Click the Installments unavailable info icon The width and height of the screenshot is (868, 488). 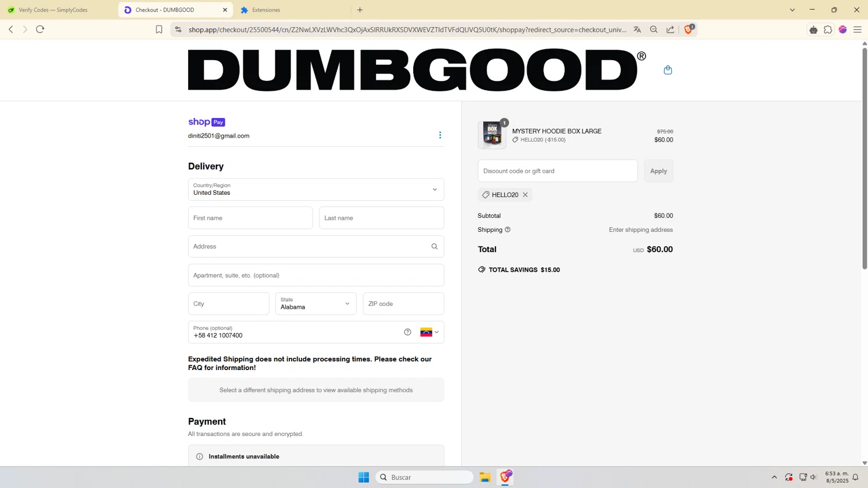[x=200, y=457]
